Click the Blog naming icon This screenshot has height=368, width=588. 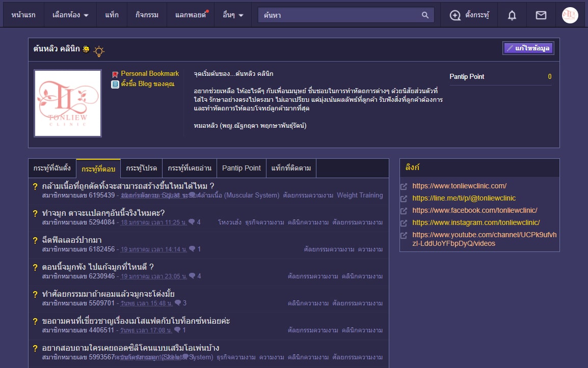tap(115, 84)
